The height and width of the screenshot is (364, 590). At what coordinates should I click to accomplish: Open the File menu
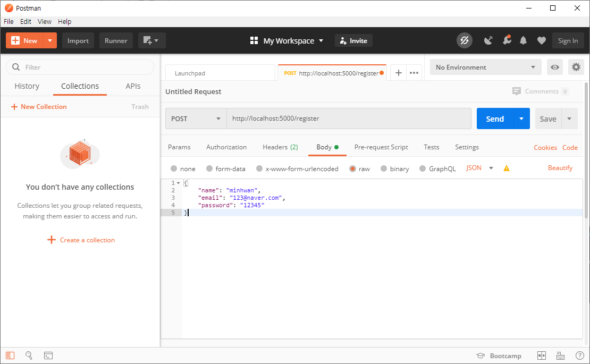pyautogui.click(x=9, y=21)
